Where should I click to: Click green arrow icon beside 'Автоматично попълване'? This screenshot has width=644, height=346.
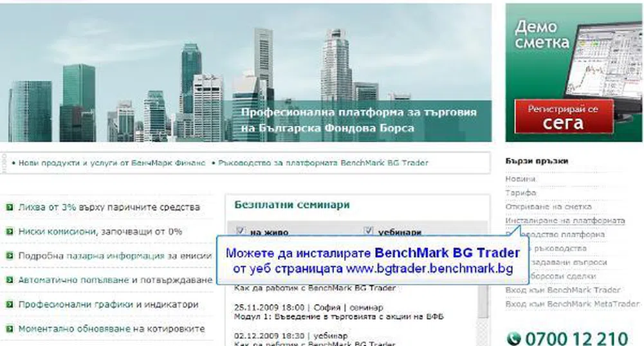pos(10,280)
